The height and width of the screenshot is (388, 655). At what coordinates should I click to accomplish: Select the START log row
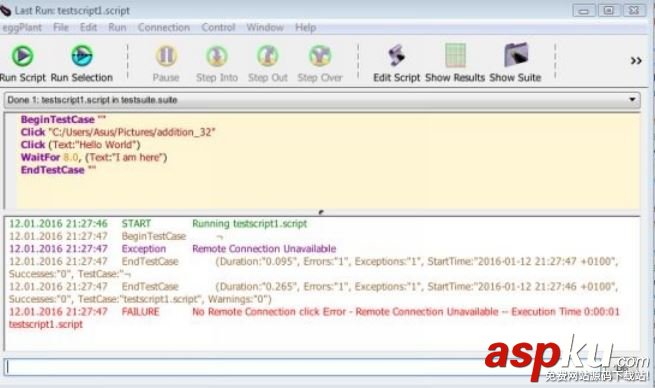click(158, 223)
